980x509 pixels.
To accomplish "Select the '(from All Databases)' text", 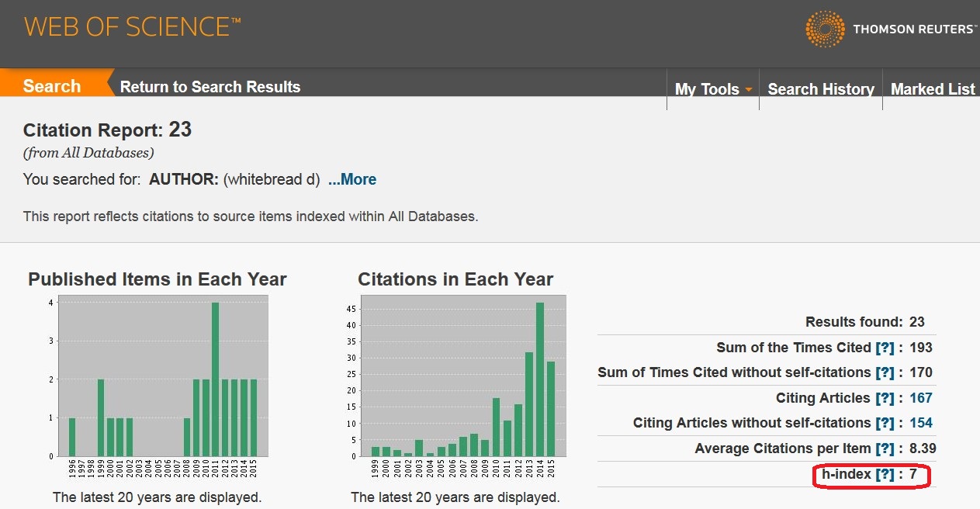I will pos(88,153).
